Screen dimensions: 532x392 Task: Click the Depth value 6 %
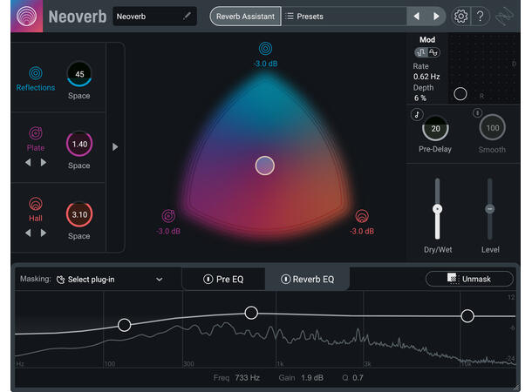pos(420,98)
